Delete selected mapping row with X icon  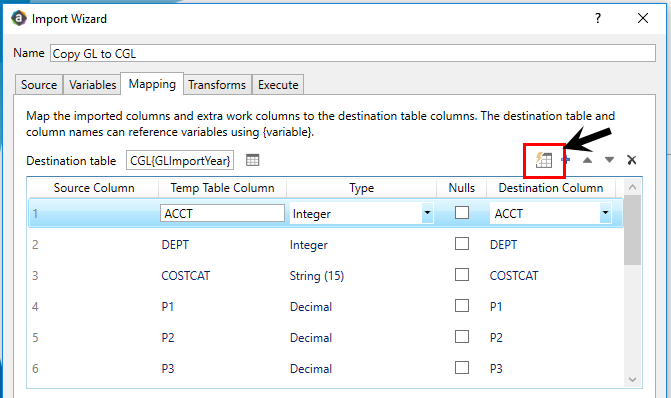tap(632, 160)
